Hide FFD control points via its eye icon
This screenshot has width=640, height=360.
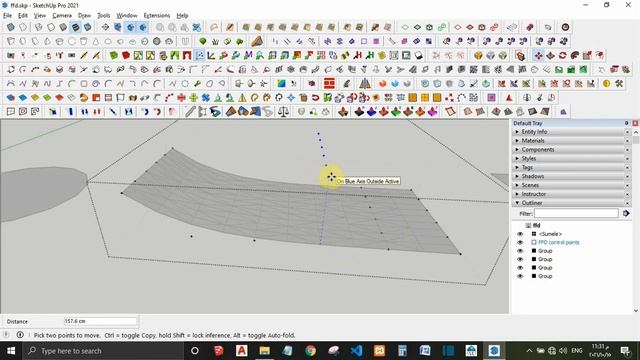[520, 242]
